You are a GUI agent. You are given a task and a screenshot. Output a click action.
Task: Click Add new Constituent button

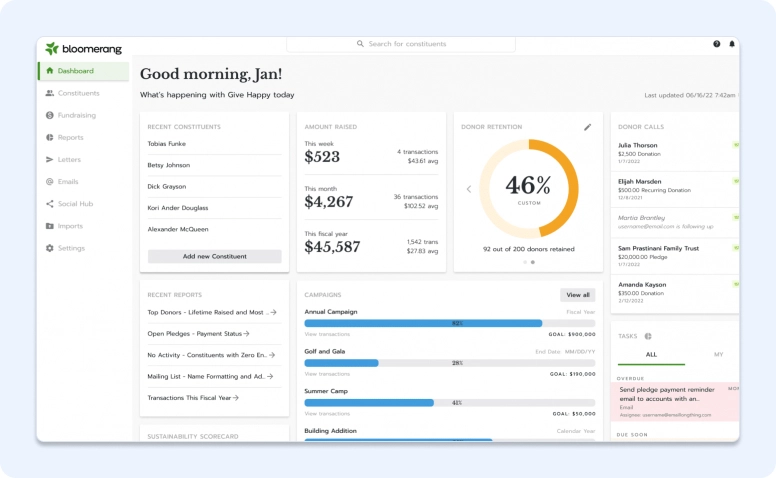pos(214,256)
